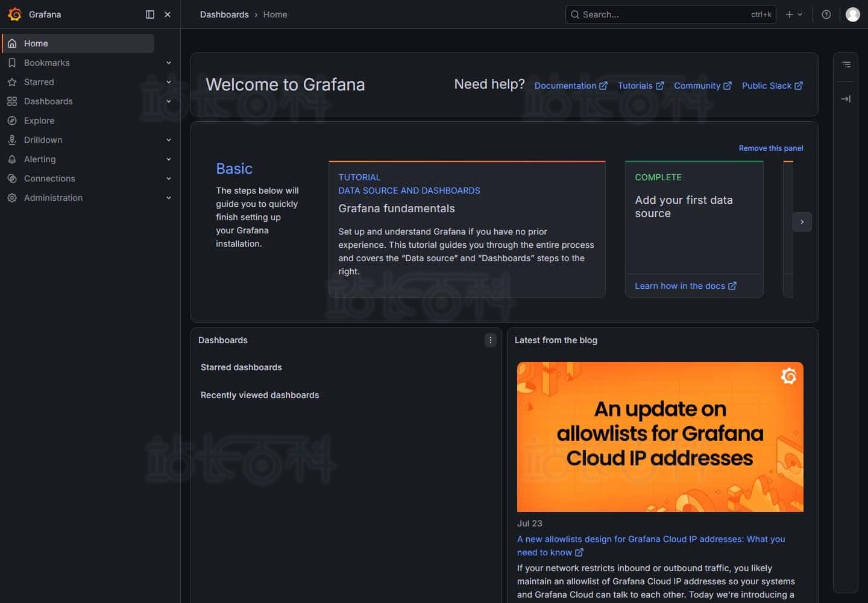Open Explore in the sidebar

point(39,121)
